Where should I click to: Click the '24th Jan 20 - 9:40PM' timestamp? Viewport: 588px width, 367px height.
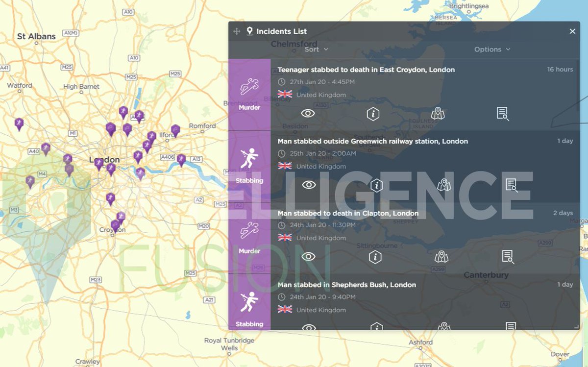click(x=322, y=297)
